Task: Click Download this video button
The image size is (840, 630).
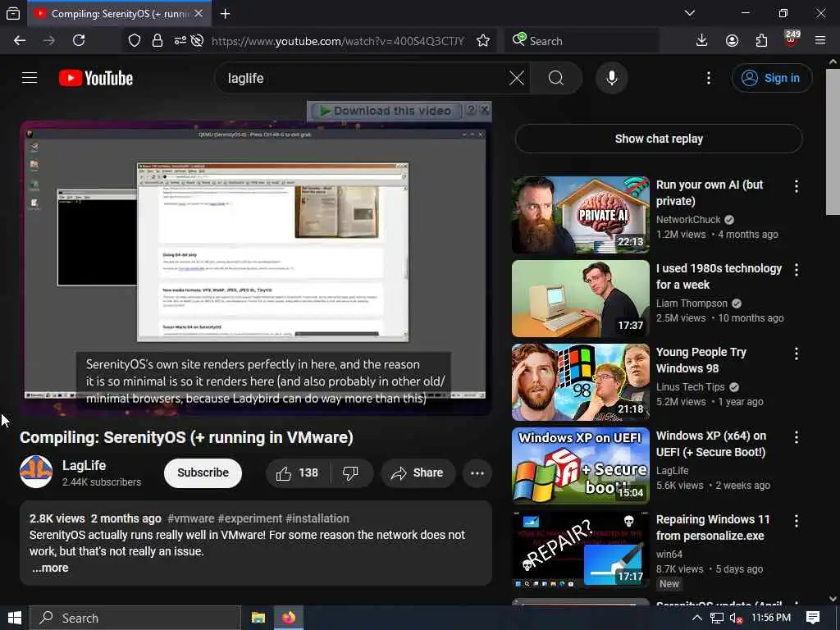Action: [x=386, y=111]
